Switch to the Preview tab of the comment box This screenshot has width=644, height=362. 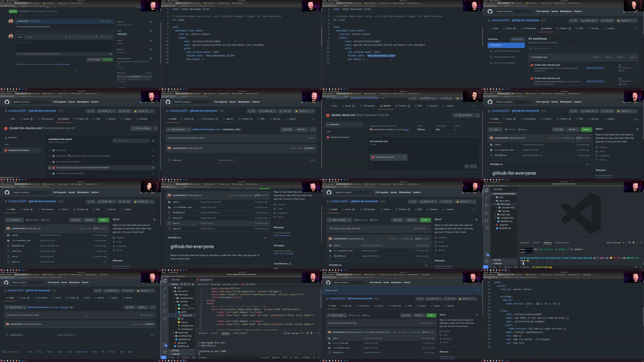coord(29,37)
